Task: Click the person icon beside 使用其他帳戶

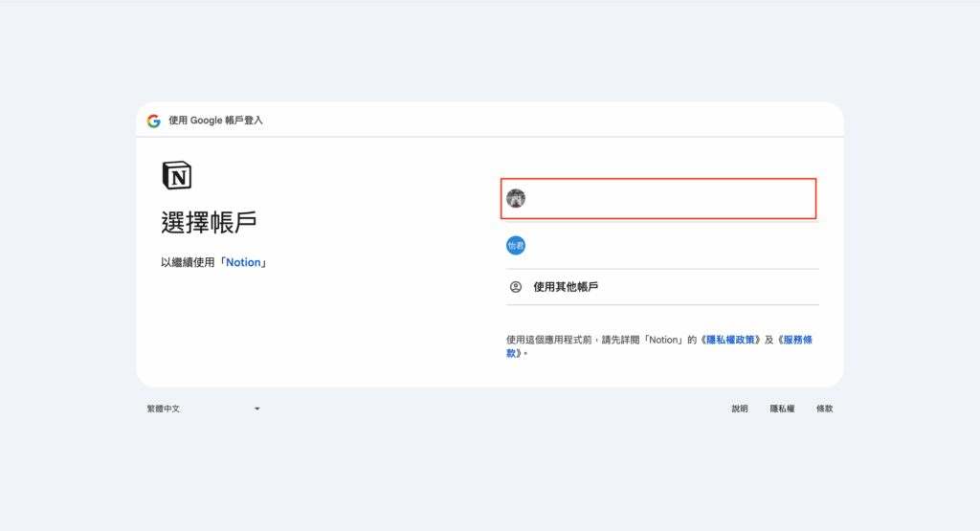Action: 516,287
